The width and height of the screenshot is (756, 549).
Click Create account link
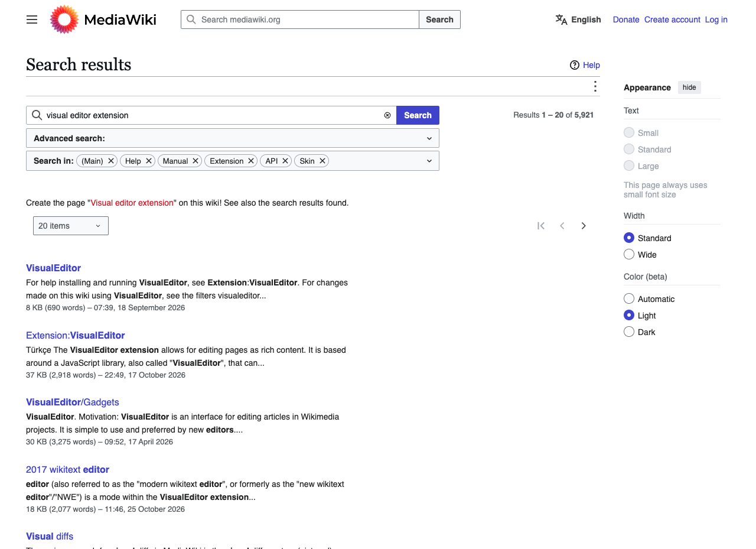(x=672, y=20)
